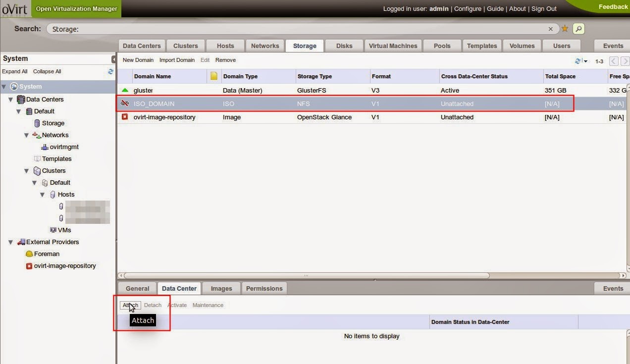The image size is (630, 364).
Task: Click the ovirt-image-repository red icon in table
Action: coord(125,117)
